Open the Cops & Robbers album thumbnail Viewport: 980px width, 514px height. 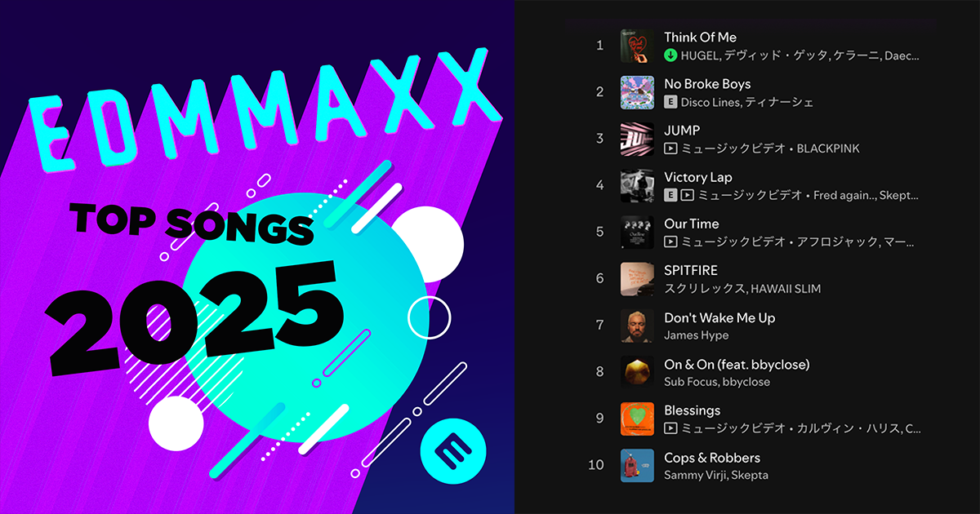[637, 465]
